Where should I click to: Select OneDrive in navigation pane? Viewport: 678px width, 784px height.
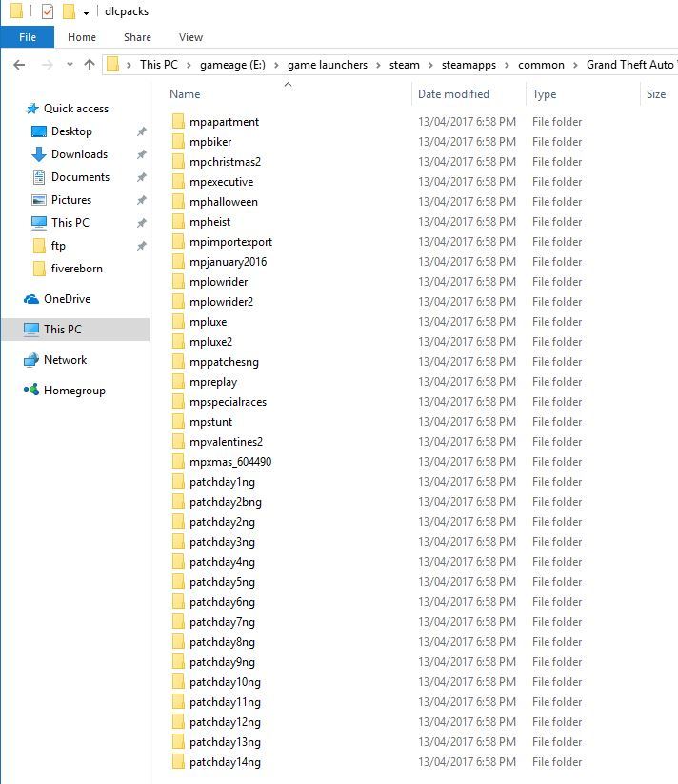tap(67, 299)
